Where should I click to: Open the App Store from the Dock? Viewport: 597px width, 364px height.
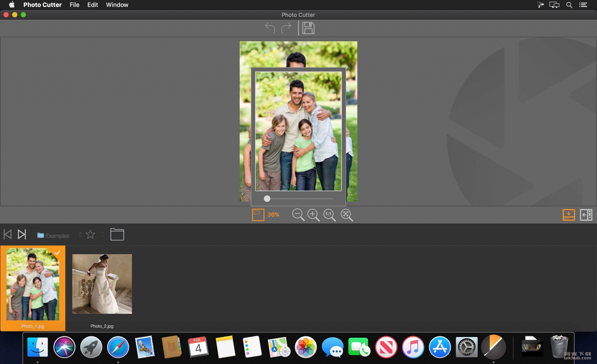point(440,347)
